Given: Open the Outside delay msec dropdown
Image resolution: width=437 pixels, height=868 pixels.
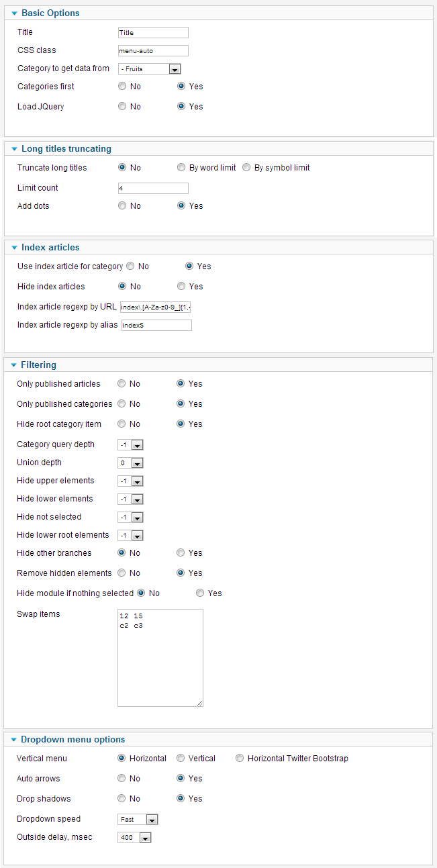Looking at the screenshot, I should [135, 837].
